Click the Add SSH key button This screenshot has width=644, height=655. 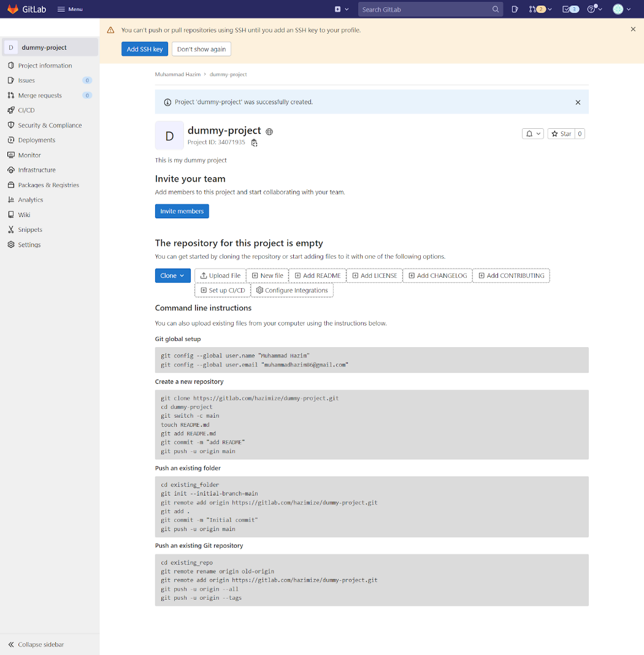144,48
